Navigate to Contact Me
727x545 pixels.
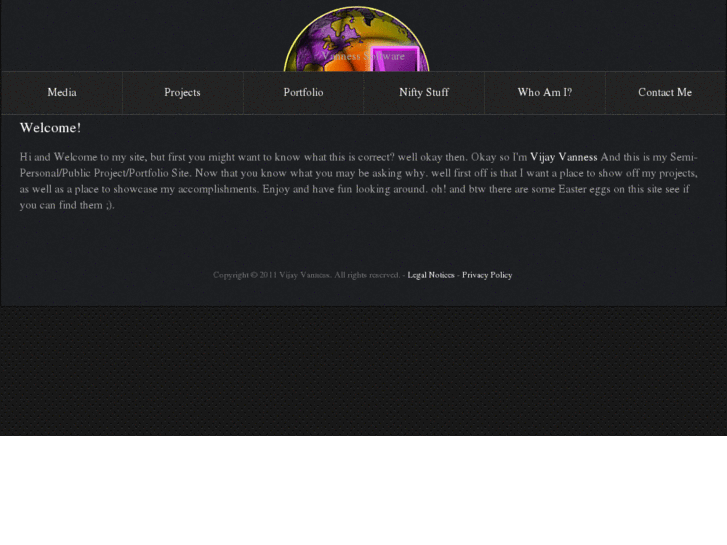point(665,92)
